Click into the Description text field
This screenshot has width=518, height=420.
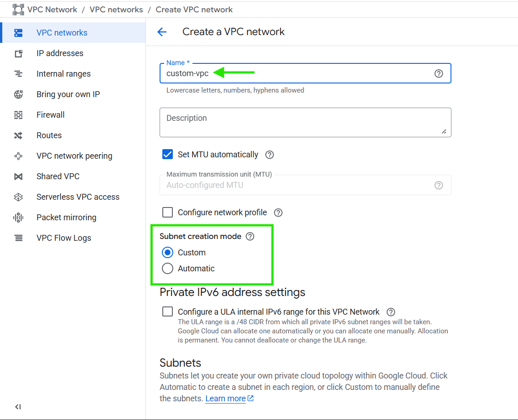tap(305, 122)
